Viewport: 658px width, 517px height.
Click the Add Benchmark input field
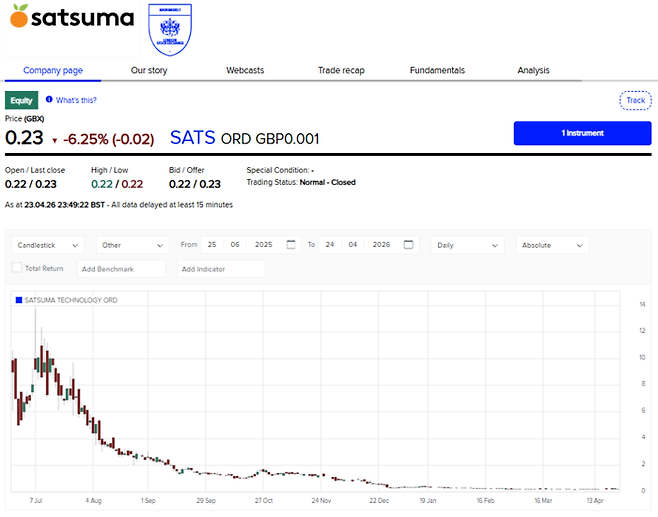(x=121, y=269)
